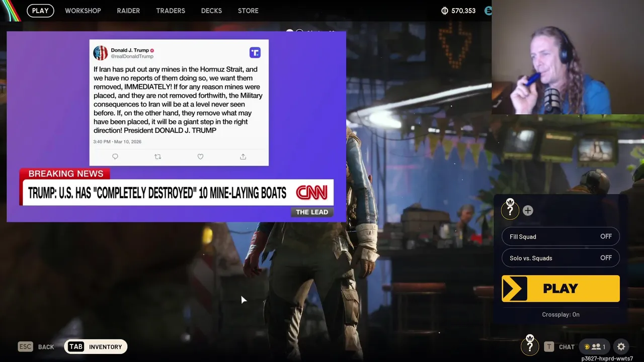This screenshot has height=362, width=644.
Task: Click the streamer webcam feed
Action: tap(568, 57)
